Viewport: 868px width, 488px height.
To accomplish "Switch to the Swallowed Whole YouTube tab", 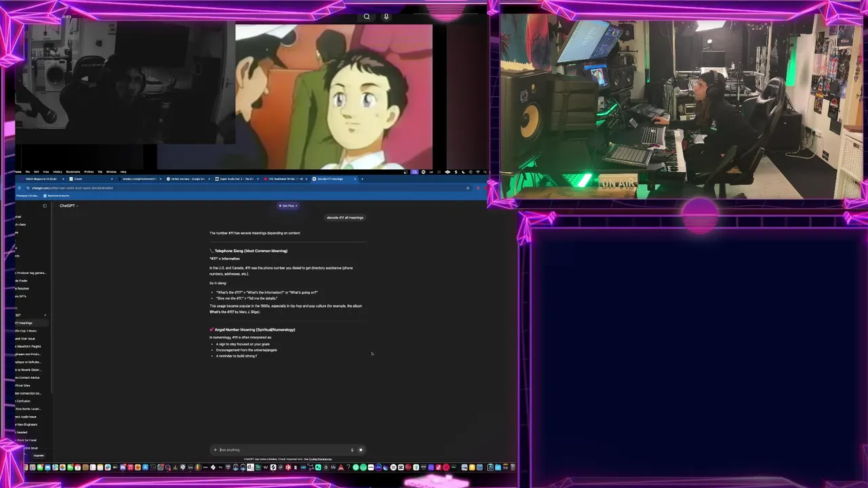I will point(285,179).
